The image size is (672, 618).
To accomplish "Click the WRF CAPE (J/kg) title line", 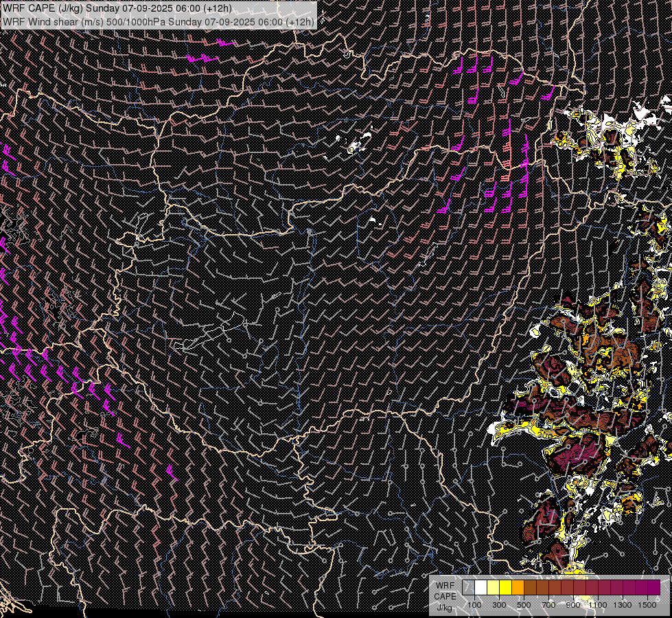I will (x=117, y=8).
